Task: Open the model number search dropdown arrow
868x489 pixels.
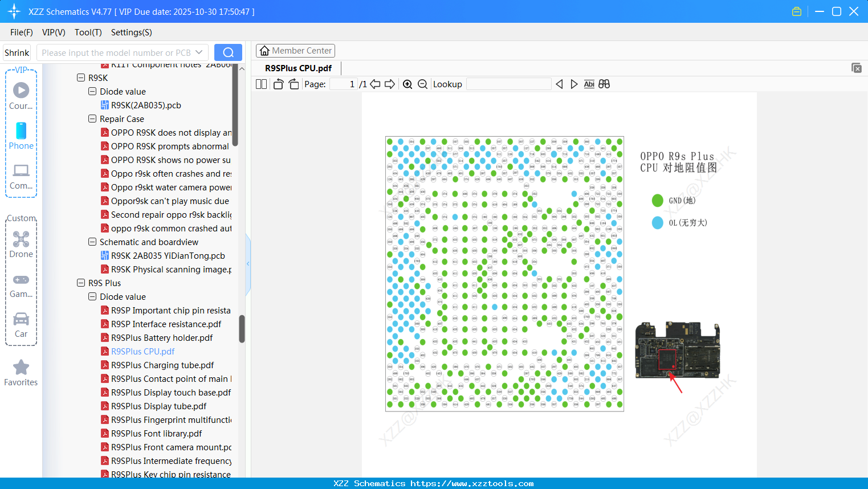Action: [x=199, y=52]
